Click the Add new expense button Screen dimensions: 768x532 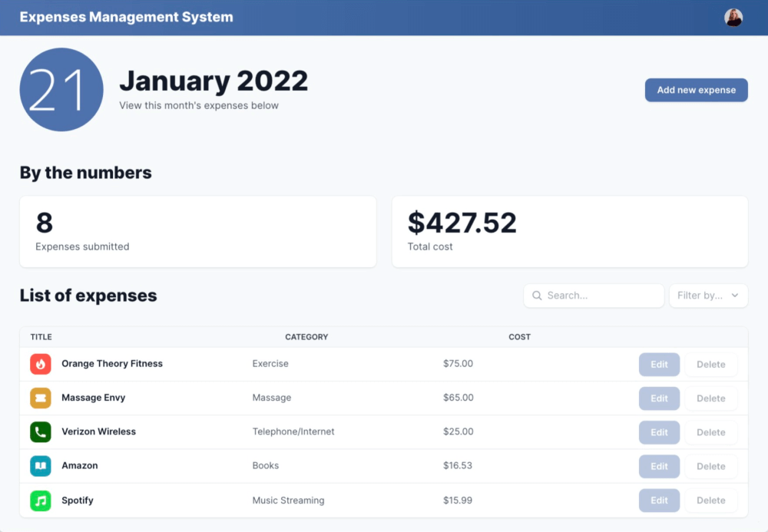click(696, 90)
